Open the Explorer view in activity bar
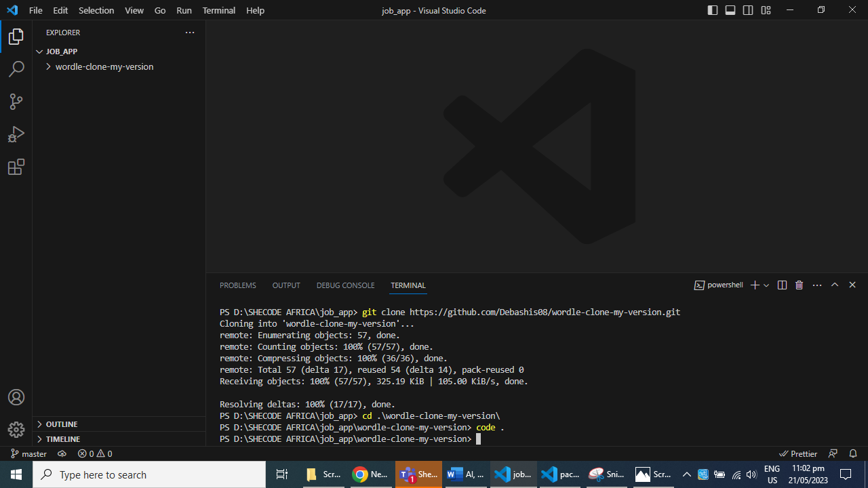Screen dimensions: 868x488 pos(16,37)
